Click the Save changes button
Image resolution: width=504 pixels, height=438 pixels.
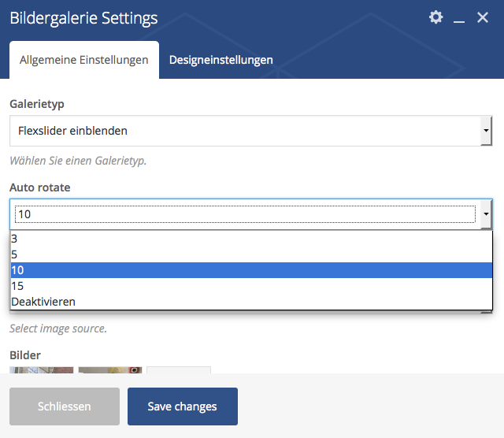click(183, 406)
